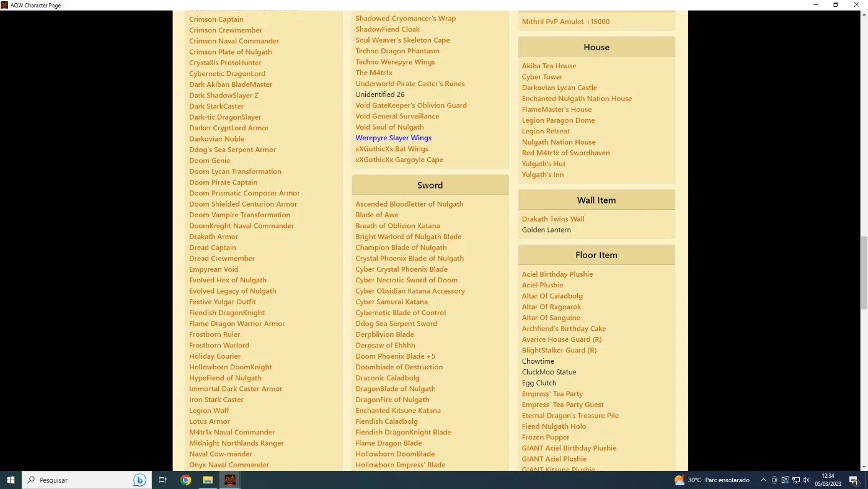Open The M4tr1x cape link
The image size is (868, 489).
click(374, 73)
